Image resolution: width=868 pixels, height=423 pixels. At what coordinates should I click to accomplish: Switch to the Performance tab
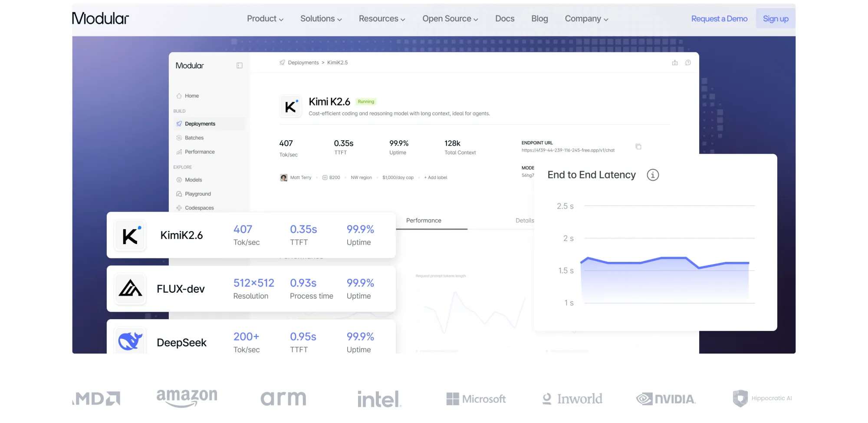pyautogui.click(x=424, y=221)
